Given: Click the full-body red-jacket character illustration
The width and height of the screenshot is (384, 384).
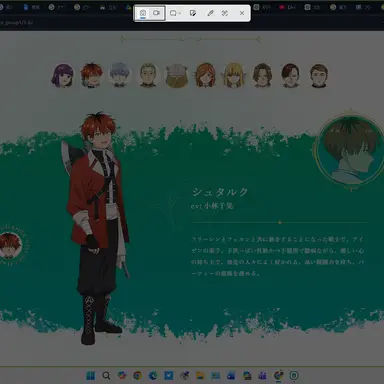Looking at the screenshot, I should click(x=97, y=228).
